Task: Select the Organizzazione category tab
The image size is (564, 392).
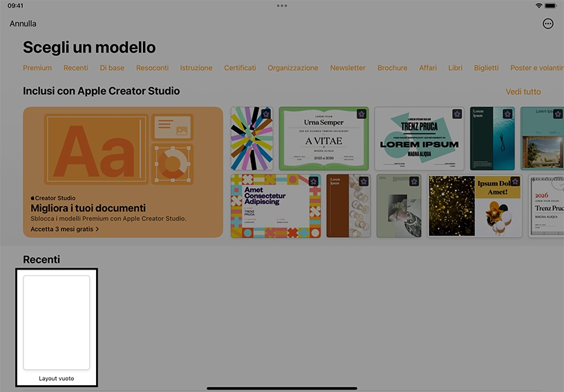Action: [293, 68]
